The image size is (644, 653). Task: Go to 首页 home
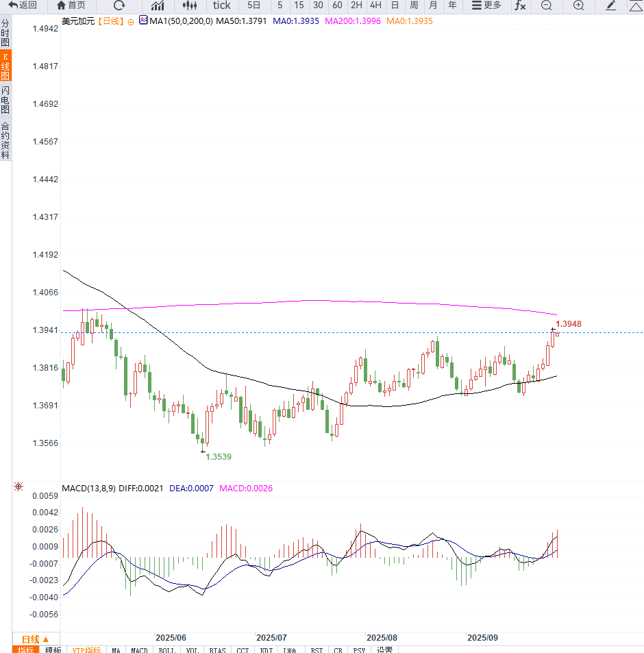point(71,5)
